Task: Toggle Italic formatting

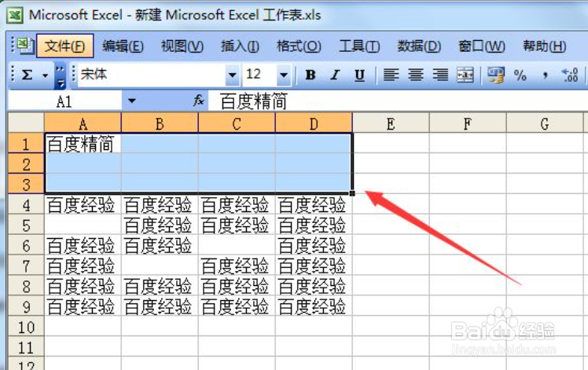Action: pos(335,75)
